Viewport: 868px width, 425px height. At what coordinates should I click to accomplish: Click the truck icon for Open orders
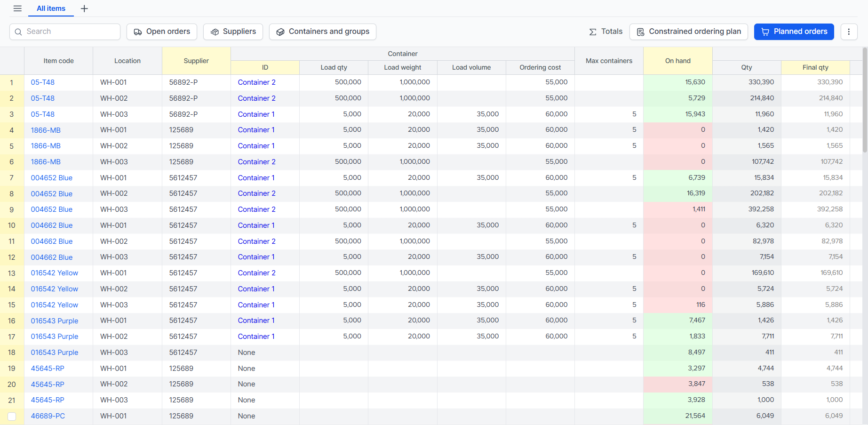click(138, 32)
